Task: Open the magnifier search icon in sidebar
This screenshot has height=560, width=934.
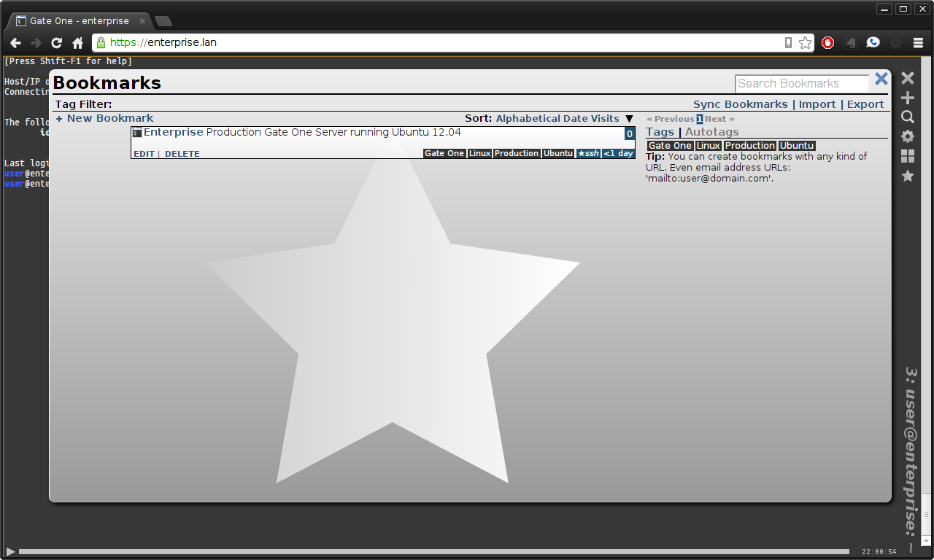Action: pos(907,117)
